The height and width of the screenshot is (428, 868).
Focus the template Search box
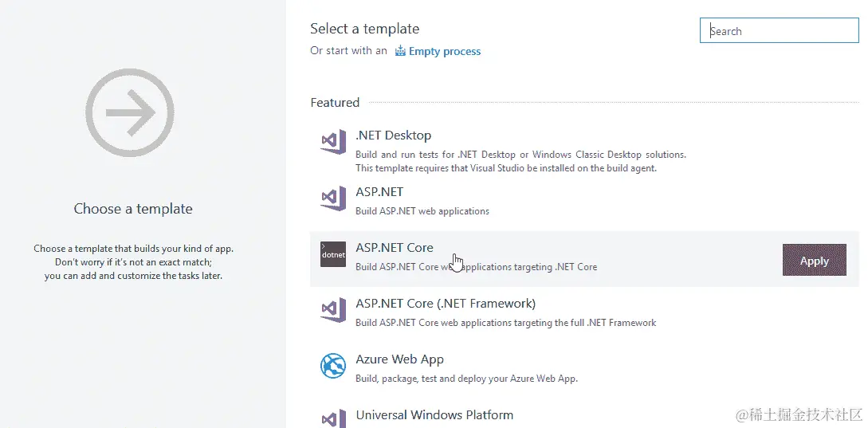pos(780,31)
